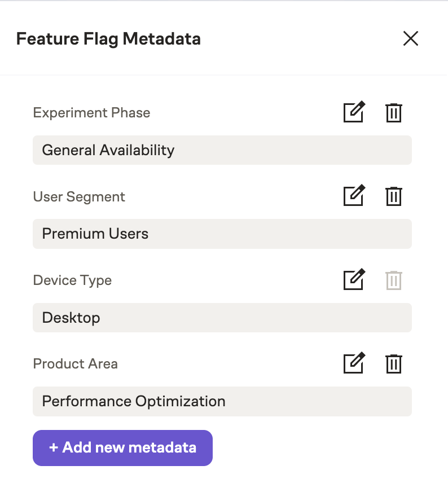Click the Product Area label

(x=75, y=364)
